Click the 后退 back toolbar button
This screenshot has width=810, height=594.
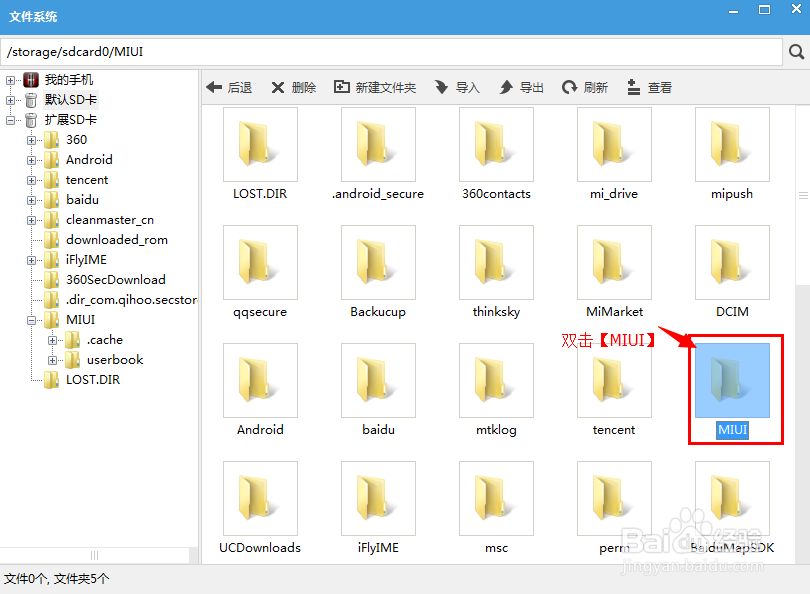[x=229, y=87]
